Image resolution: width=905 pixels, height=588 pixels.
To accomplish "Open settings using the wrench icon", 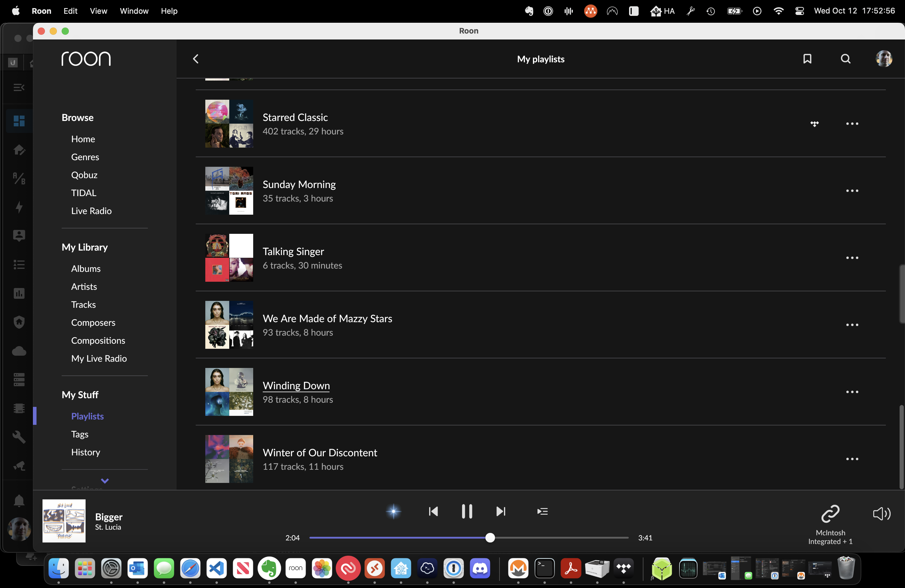I will (x=19, y=437).
